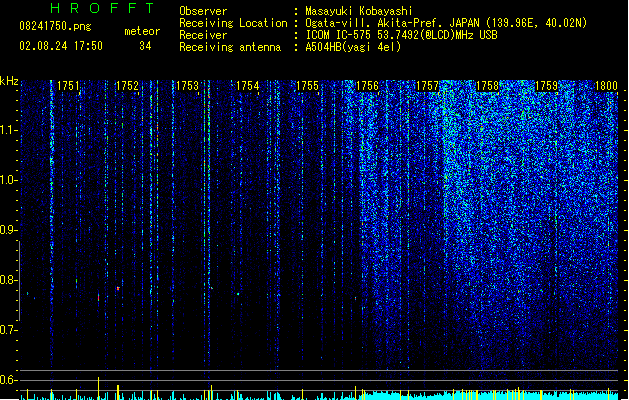The image size is (629, 400).
Task: Select the filename 08241750.png
Action: tap(55, 26)
